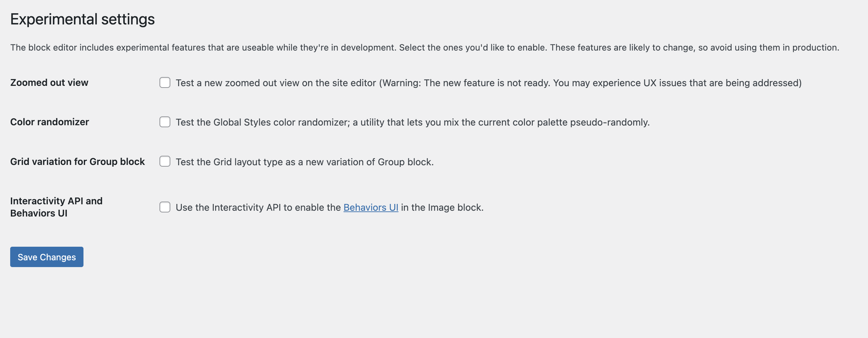868x338 pixels.
Task: Tick the first experimental feature checkbox
Action: [165, 82]
